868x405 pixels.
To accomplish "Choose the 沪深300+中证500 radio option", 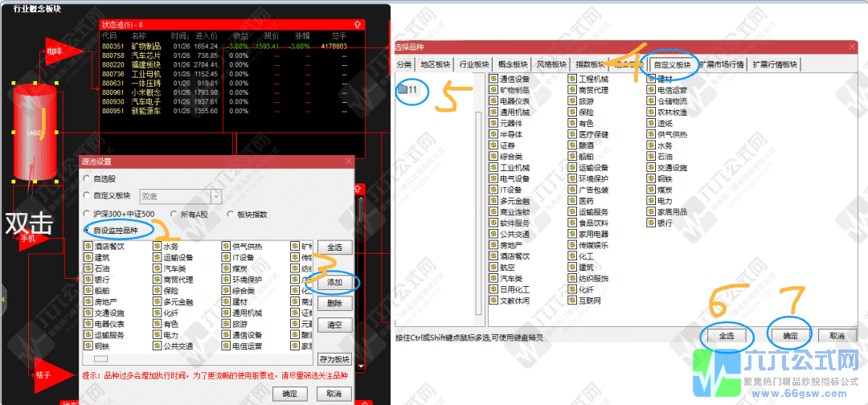I will [x=86, y=214].
